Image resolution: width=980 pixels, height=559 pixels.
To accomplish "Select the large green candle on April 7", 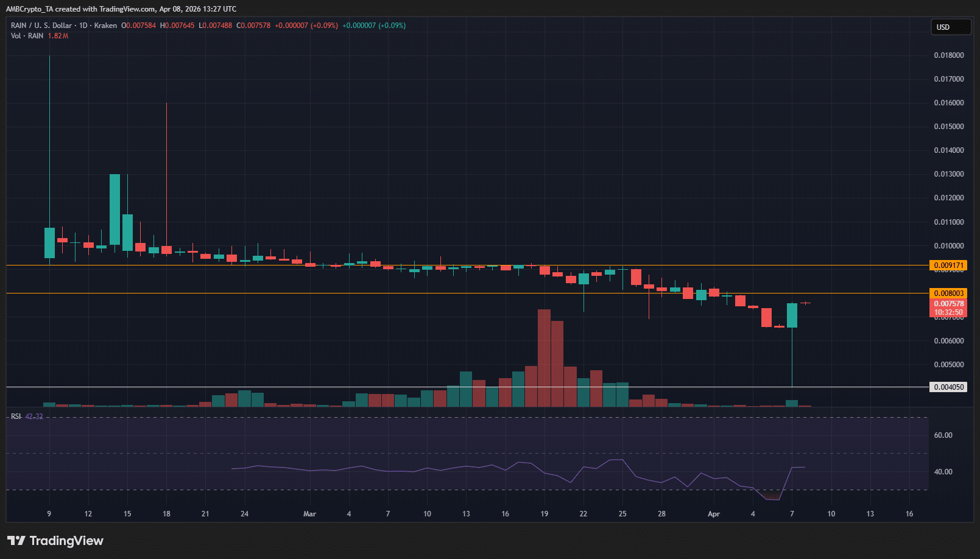I will pyautogui.click(x=792, y=315).
